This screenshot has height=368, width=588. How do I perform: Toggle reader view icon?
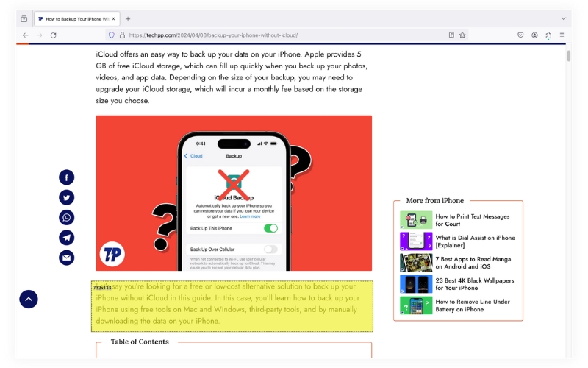click(451, 35)
